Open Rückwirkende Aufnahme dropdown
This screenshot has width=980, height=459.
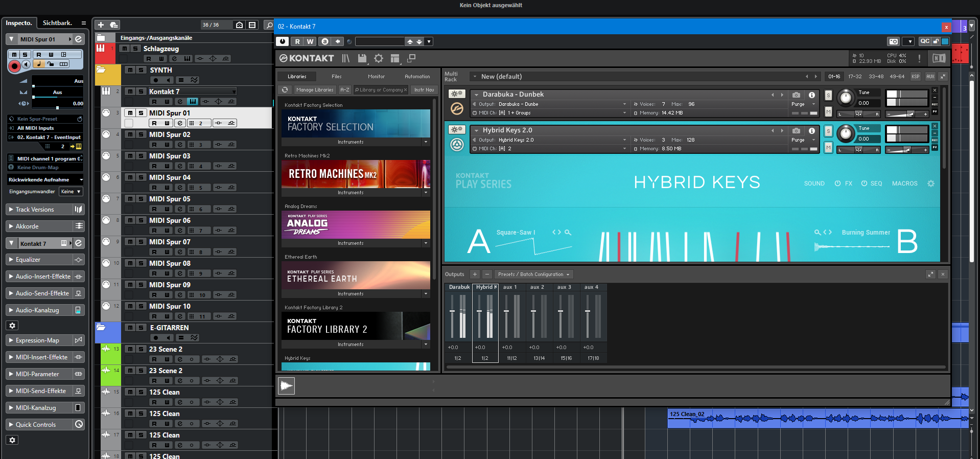[45, 180]
